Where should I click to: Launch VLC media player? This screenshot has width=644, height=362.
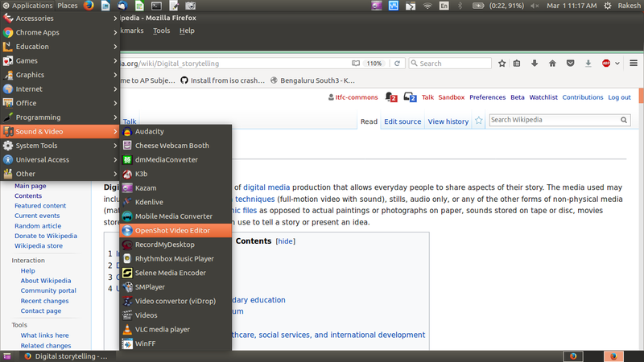pyautogui.click(x=175, y=330)
